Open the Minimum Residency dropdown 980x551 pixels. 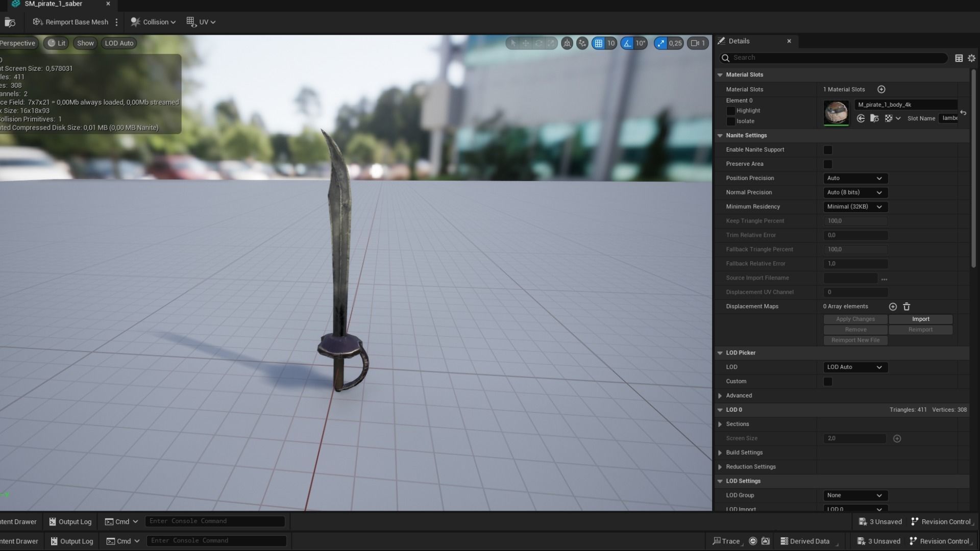855,207
